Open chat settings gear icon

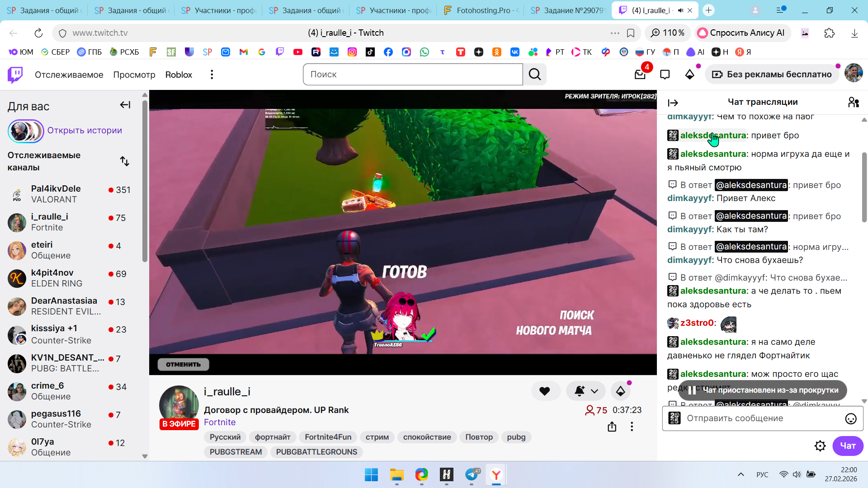point(820,446)
